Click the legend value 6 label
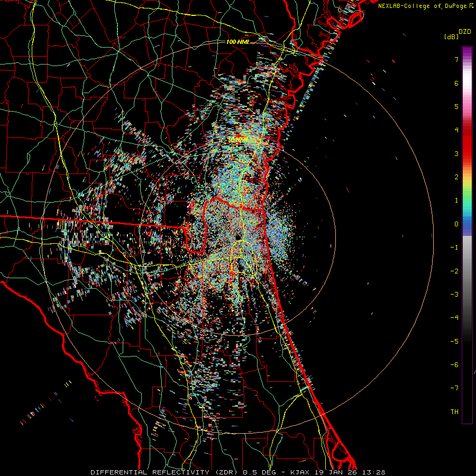This screenshot has width=476, height=476. click(x=456, y=83)
